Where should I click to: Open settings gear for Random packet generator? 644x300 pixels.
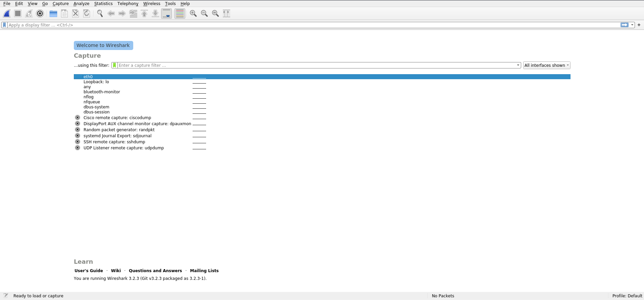click(x=78, y=130)
